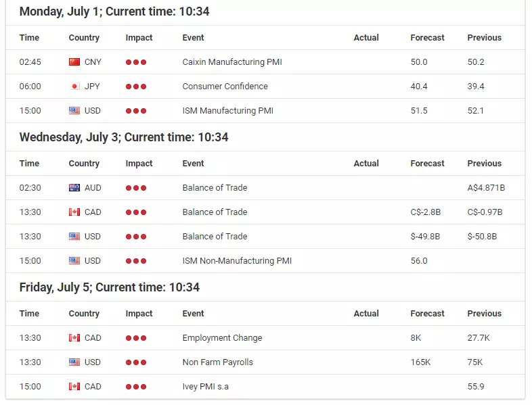Click AUD Balance of Trade previous value A$4.871B

click(486, 188)
